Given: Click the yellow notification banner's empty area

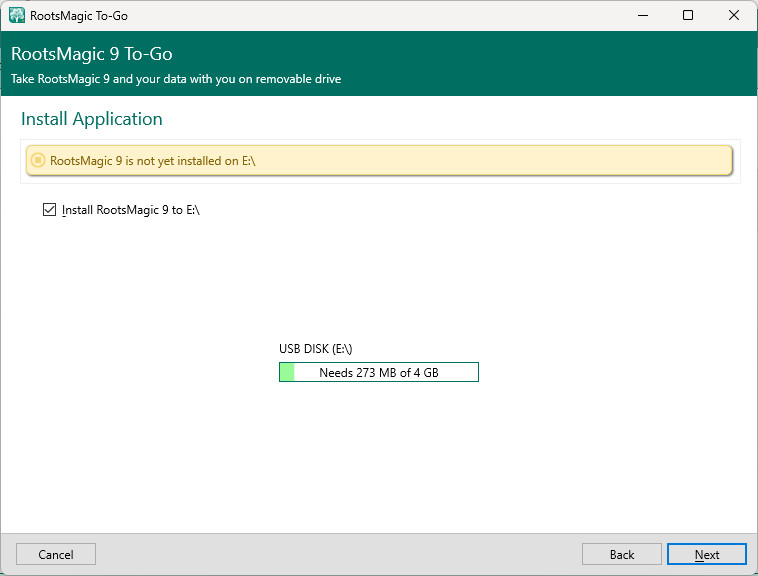Looking at the screenshot, I should coord(500,160).
